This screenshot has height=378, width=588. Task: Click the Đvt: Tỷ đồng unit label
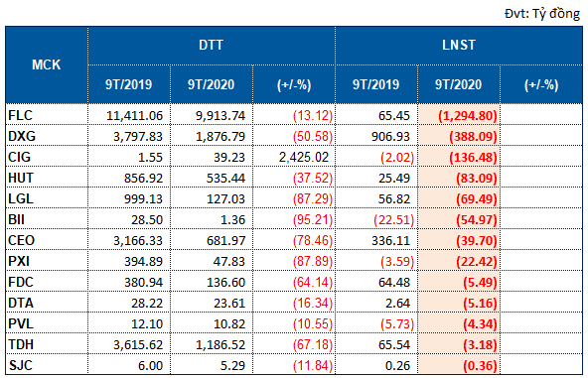tap(542, 14)
